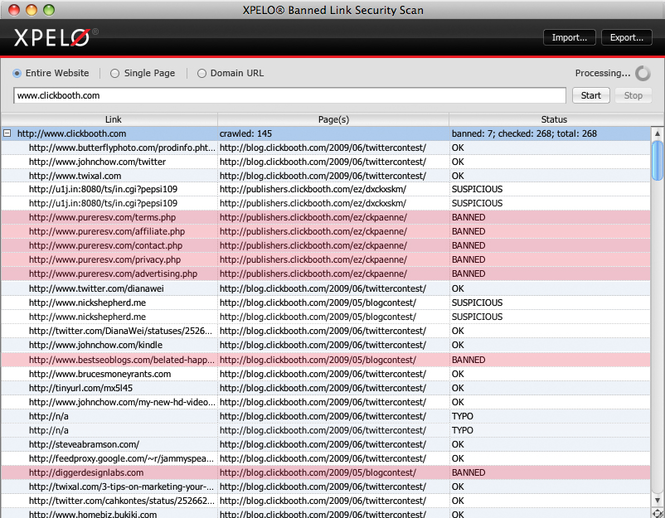Click the vertical scrollbar thumb
665x518 pixels.
(x=657, y=160)
